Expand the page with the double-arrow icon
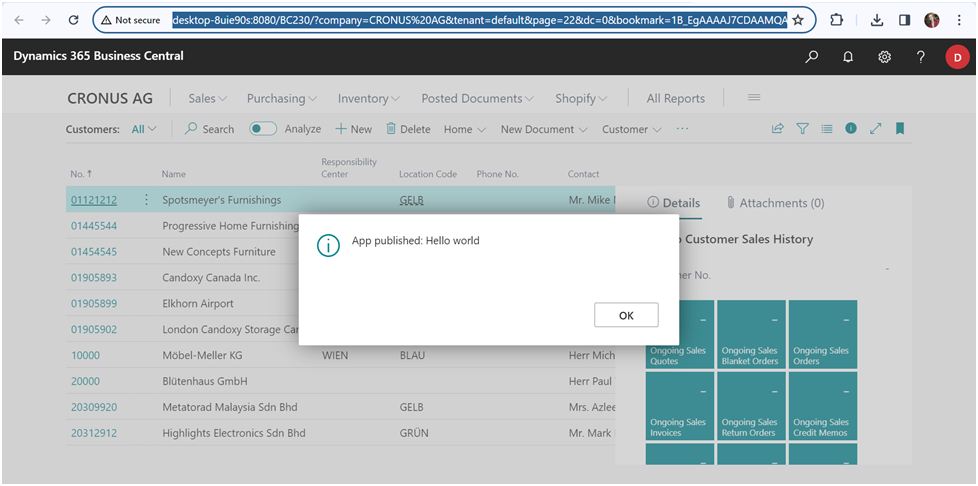Viewport: 978px width, 486px height. click(876, 129)
